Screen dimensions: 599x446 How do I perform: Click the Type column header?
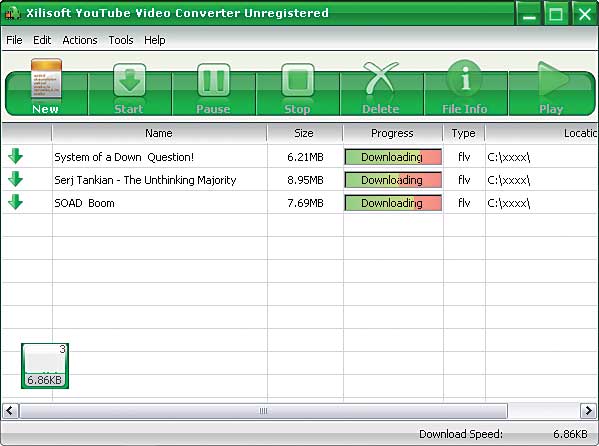click(463, 133)
